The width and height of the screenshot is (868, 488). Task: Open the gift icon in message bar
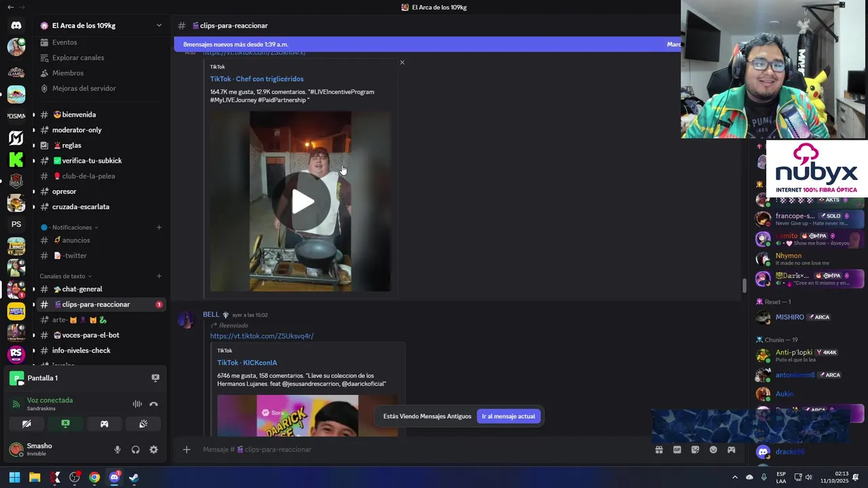(658, 449)
